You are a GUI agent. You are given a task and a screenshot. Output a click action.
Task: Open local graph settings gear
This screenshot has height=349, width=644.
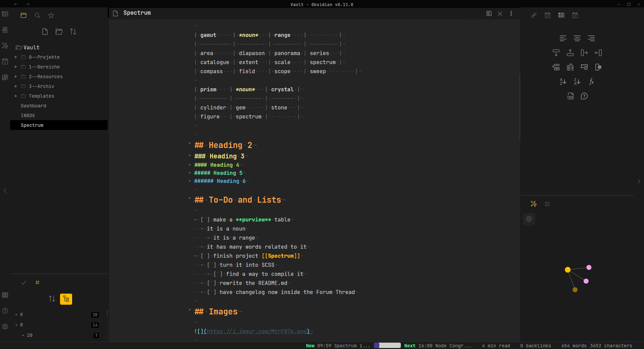point(529,219)
